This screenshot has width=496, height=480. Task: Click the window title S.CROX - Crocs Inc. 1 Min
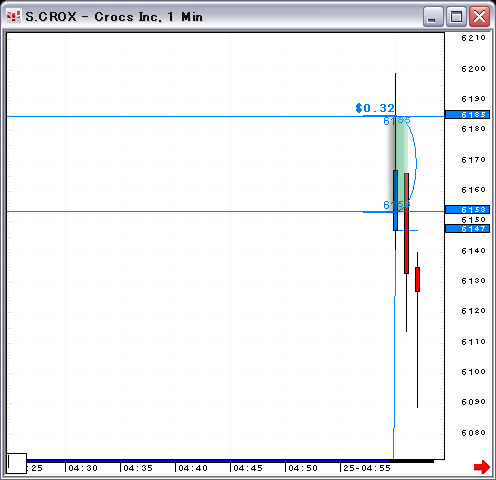click(x=114, y=17)
